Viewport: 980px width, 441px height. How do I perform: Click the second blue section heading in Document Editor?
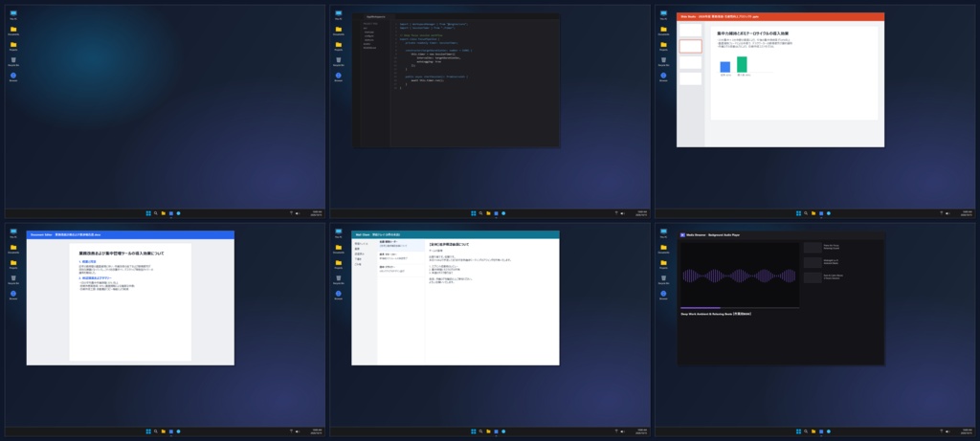95,278
